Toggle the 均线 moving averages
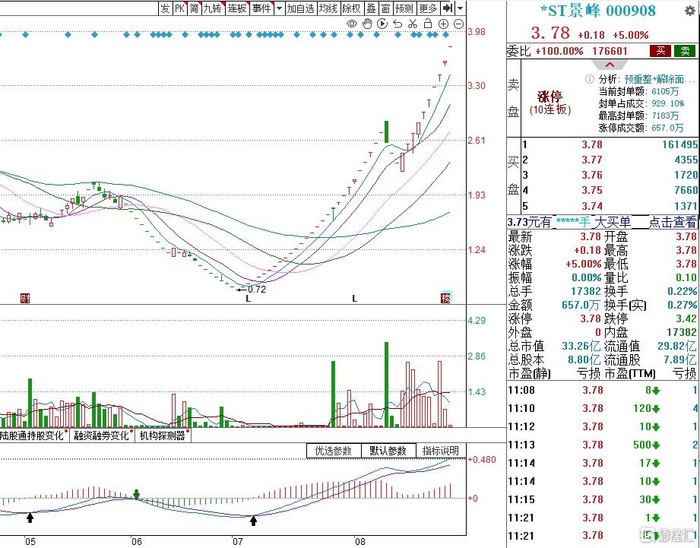The width and height of the screenshot is (700, 548). tap(328, 8)
